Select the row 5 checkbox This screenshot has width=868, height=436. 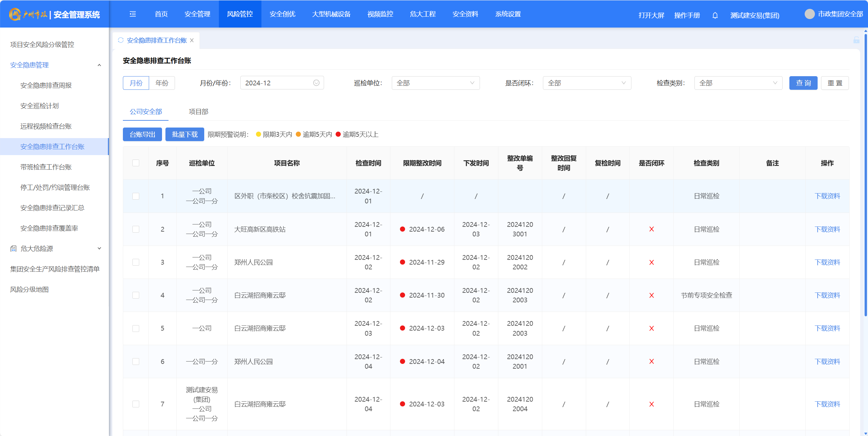click(x=136, y=329)
